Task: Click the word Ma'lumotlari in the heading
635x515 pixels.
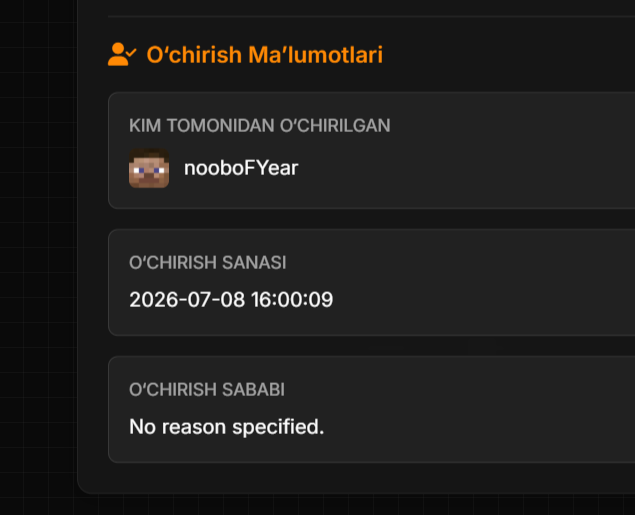Action: tap(315, 55)
